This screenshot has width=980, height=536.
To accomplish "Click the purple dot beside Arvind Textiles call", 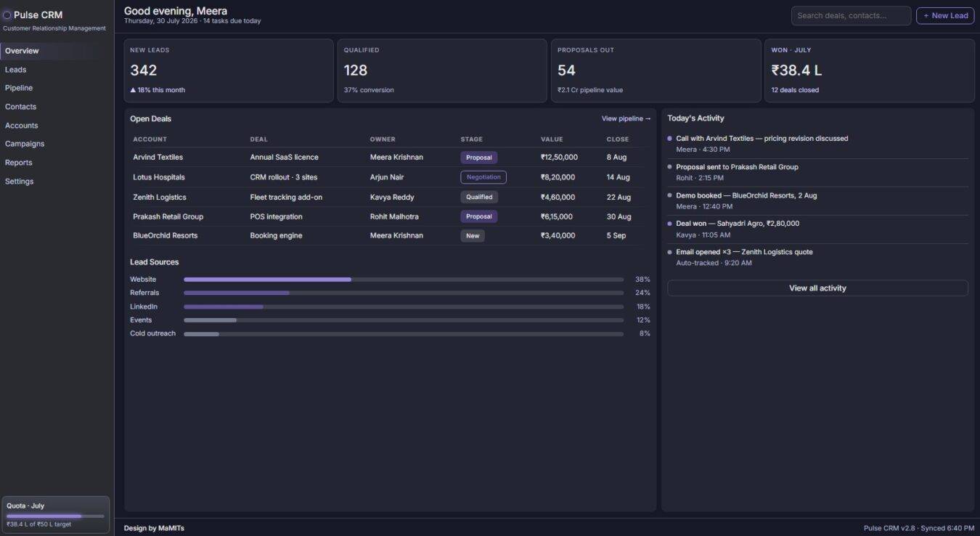I will pos(669,138).
